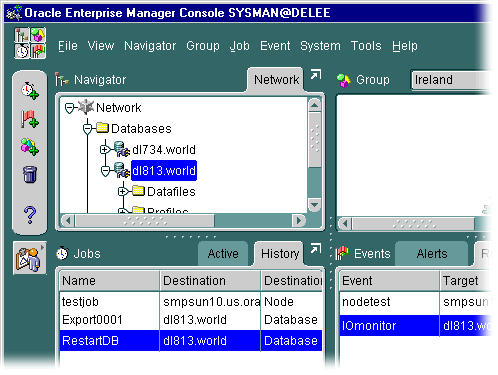This screenshot has height=375, width=498.
Task: Maximize Jobs pane with arrow icon
Action: click(315, 249)
